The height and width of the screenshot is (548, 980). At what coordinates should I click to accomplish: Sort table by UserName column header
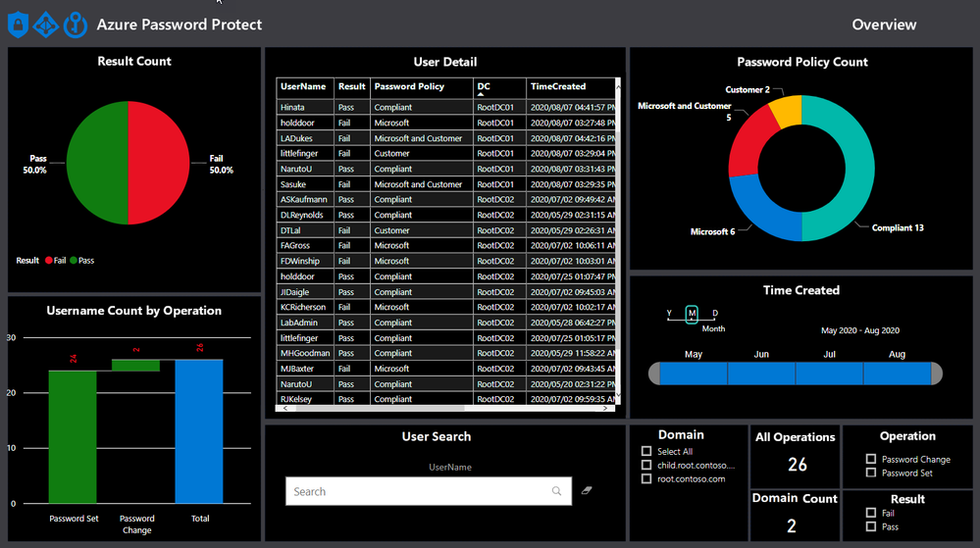(303, 86)
